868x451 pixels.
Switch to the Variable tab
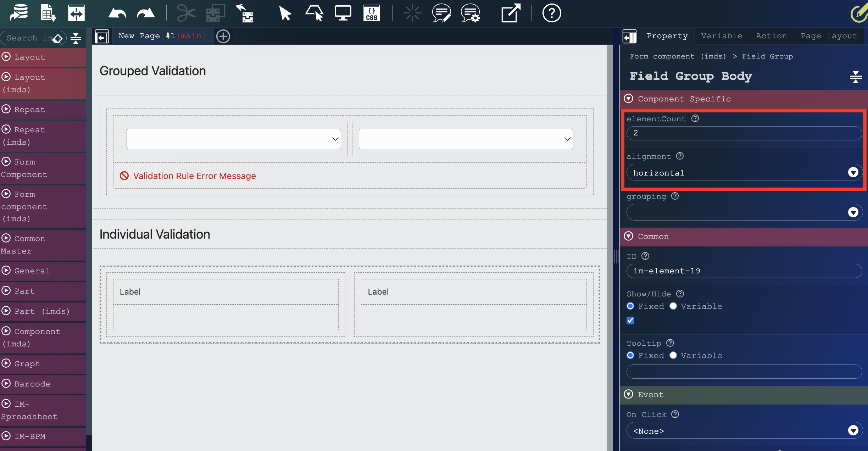722,36
